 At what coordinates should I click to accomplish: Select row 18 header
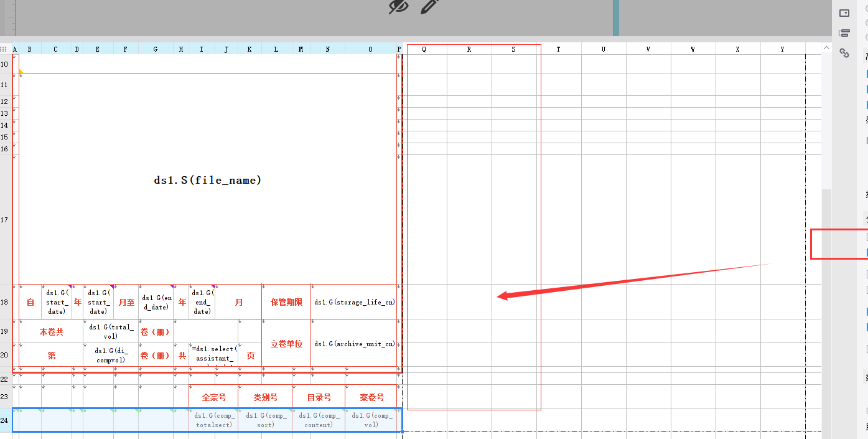5,302
